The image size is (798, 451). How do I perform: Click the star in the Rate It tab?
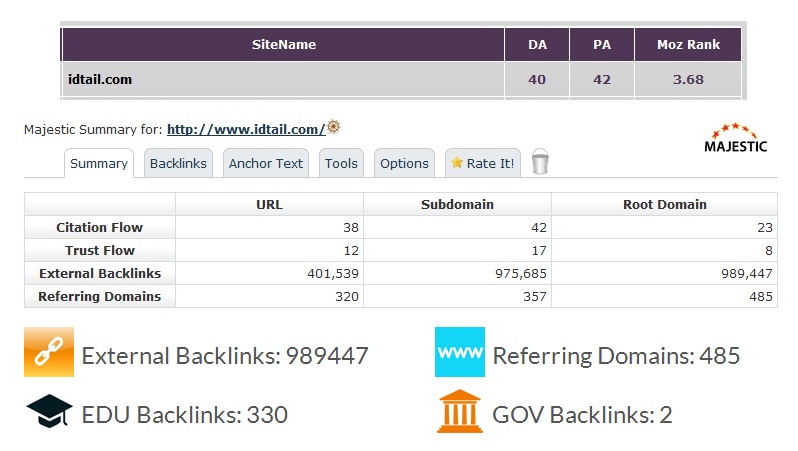tap(457, 163)
